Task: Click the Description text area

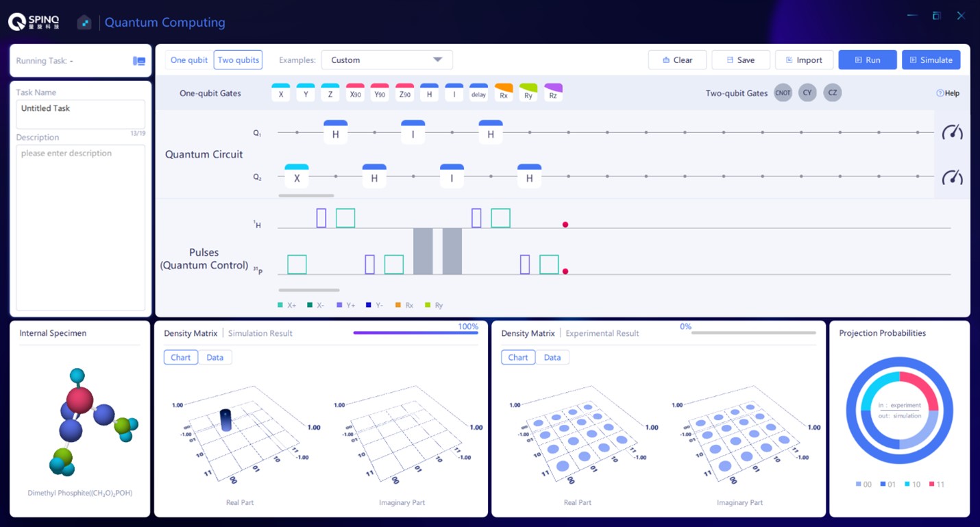Action: [x=81, y=228]
